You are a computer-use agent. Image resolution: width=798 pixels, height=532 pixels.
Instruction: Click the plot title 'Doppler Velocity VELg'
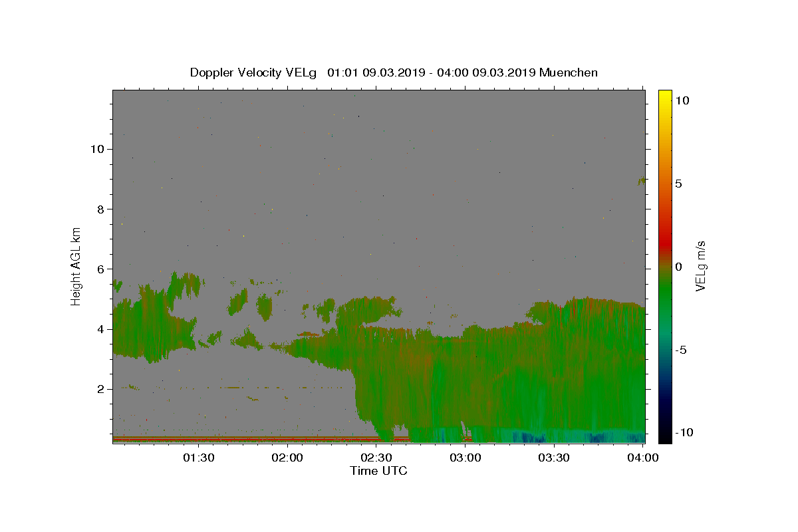pos(255,72)
